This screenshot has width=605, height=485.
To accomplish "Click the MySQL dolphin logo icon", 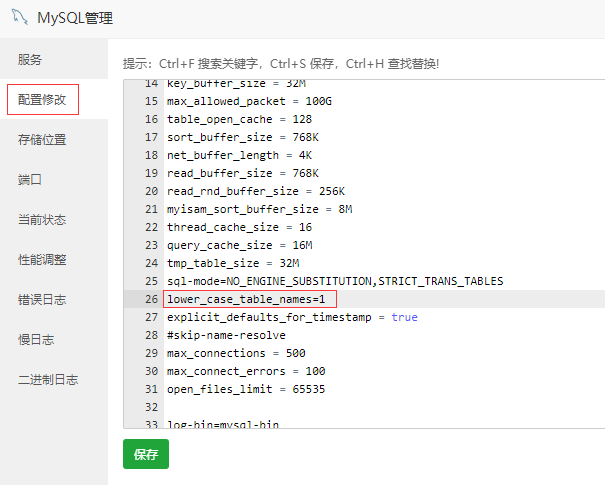I will click(x=20, y=17).
